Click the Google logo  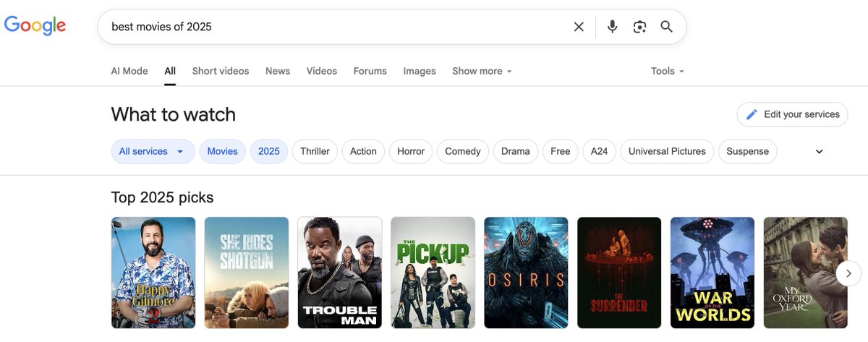(35, 26)
